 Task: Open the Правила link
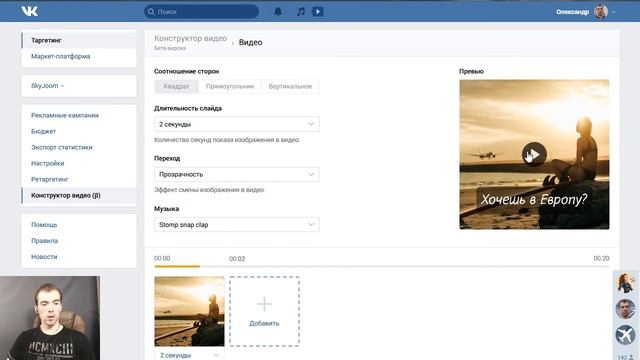pyautogui.click(x=44, y=241)
